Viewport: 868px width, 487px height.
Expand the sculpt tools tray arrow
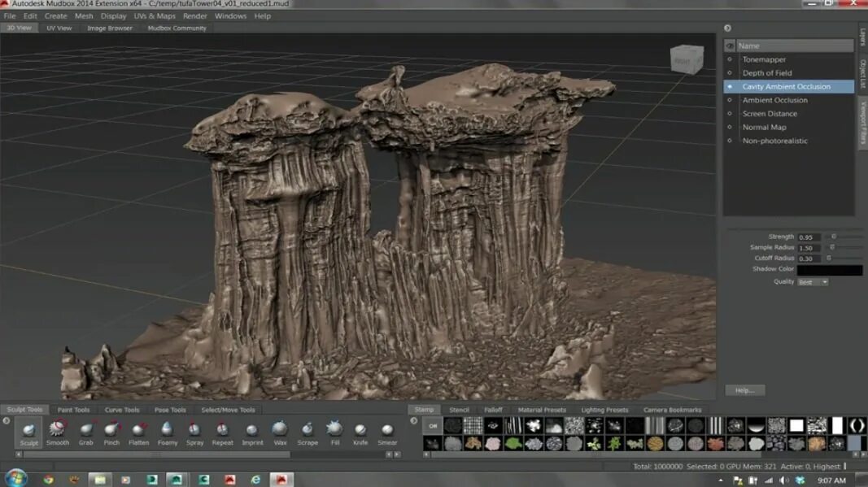tap(7, 421)
